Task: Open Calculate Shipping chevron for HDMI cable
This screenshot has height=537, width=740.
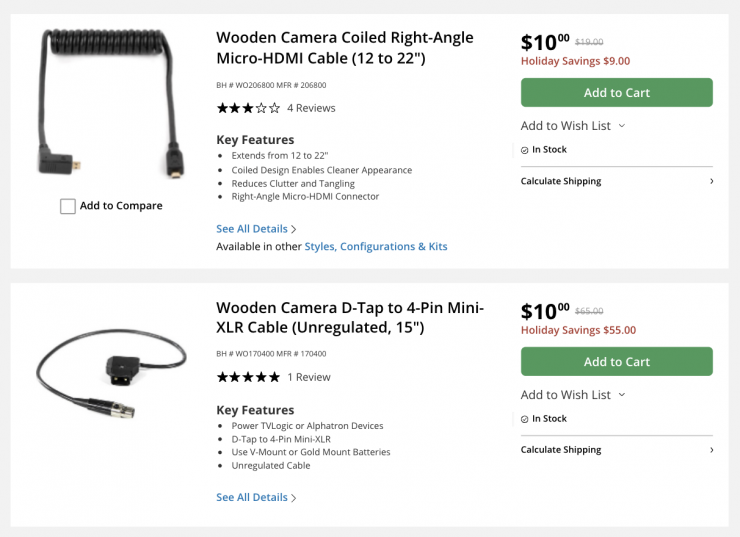Action: (x=711, y=182)
